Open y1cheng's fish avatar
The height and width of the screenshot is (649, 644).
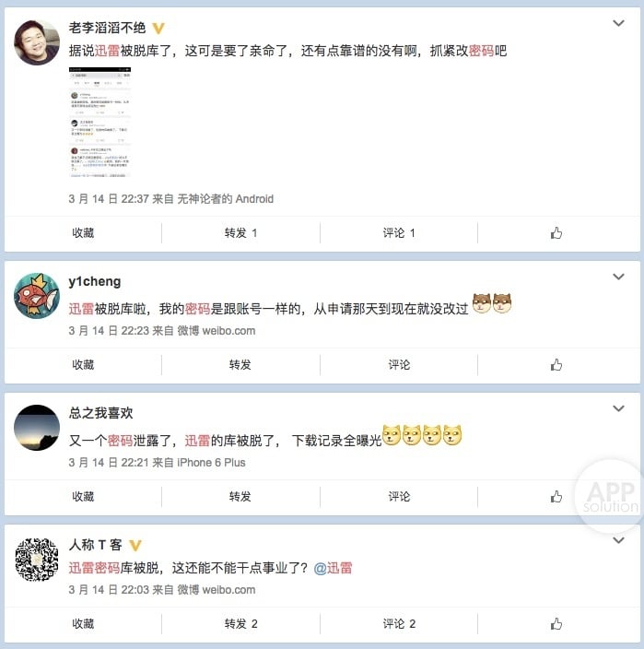click(x=37, y=296)
